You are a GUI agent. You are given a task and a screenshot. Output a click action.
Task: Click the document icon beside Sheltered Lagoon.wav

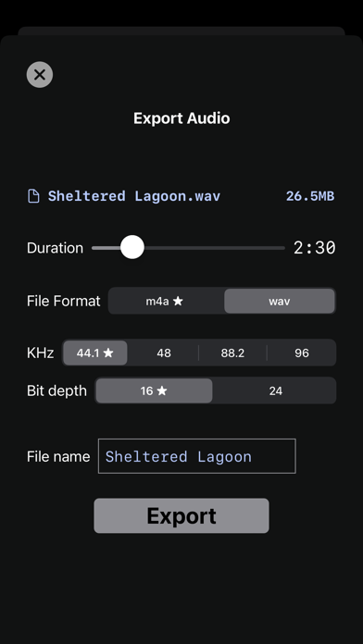(33, 196)
